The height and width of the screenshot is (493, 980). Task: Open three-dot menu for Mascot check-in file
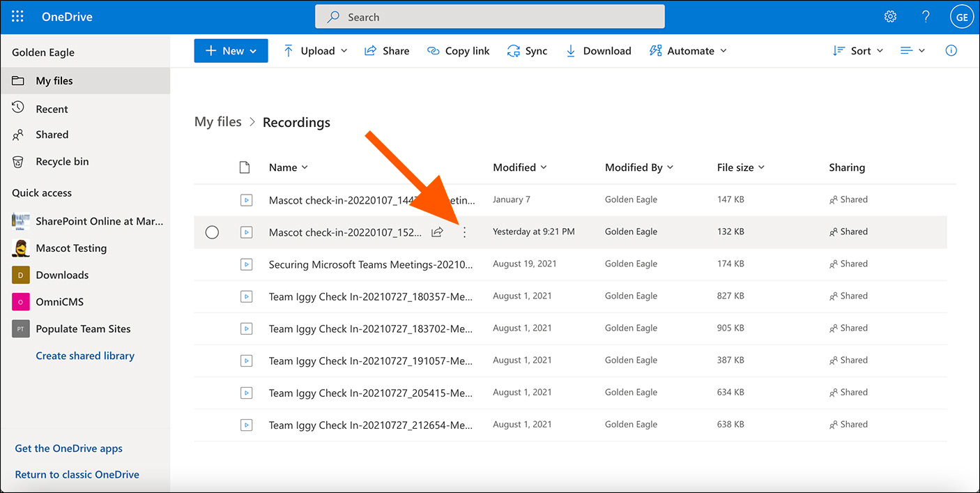coord(465,232)
